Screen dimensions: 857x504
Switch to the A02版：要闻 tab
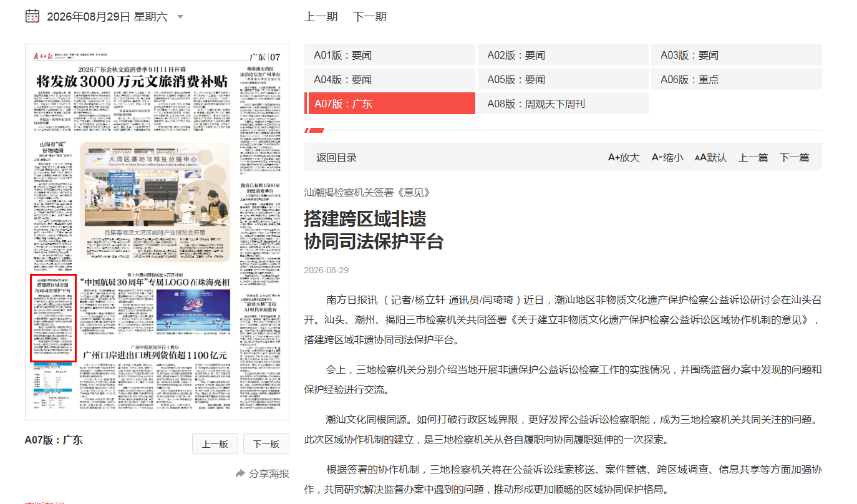click(x=563, y=55)
